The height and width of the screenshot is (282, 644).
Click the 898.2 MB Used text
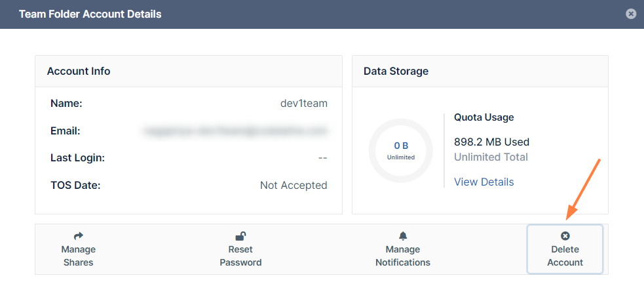(x=491, y=142)
